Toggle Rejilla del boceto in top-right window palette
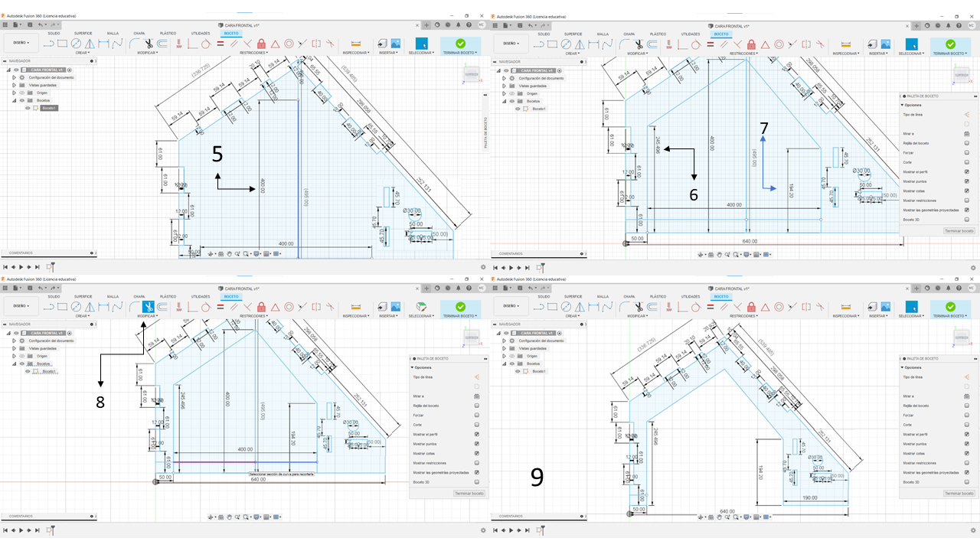The image size is (980, 551). tap(967, 143)
